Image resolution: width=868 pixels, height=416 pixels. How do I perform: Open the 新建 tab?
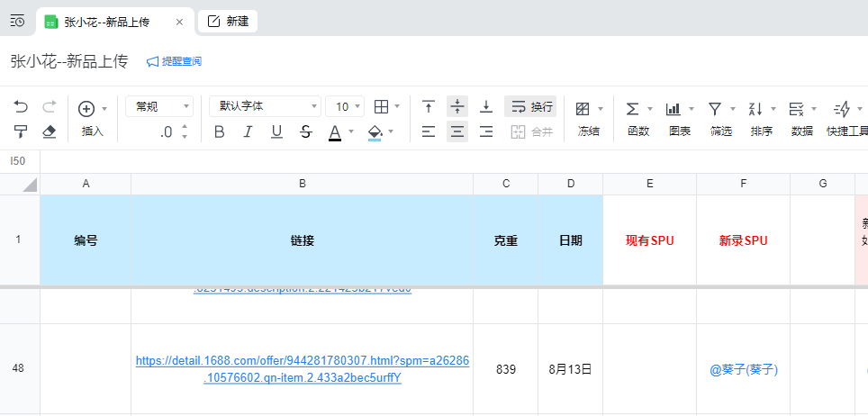228,22
